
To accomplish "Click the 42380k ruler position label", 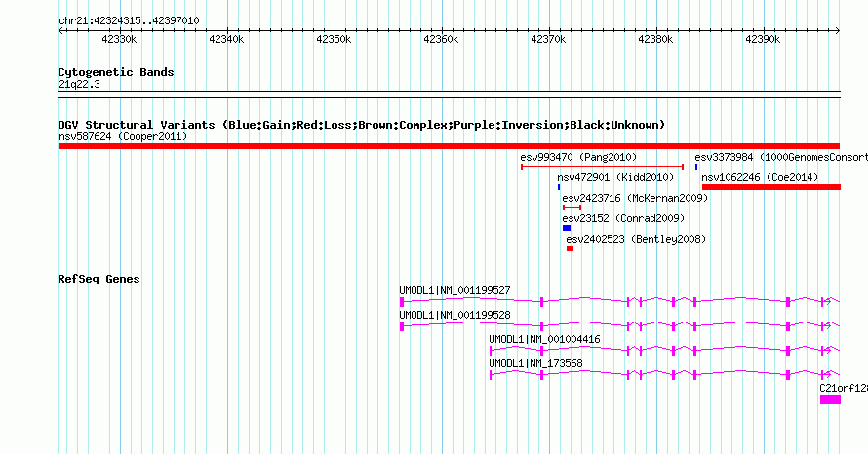I will [x=655, y=39].
